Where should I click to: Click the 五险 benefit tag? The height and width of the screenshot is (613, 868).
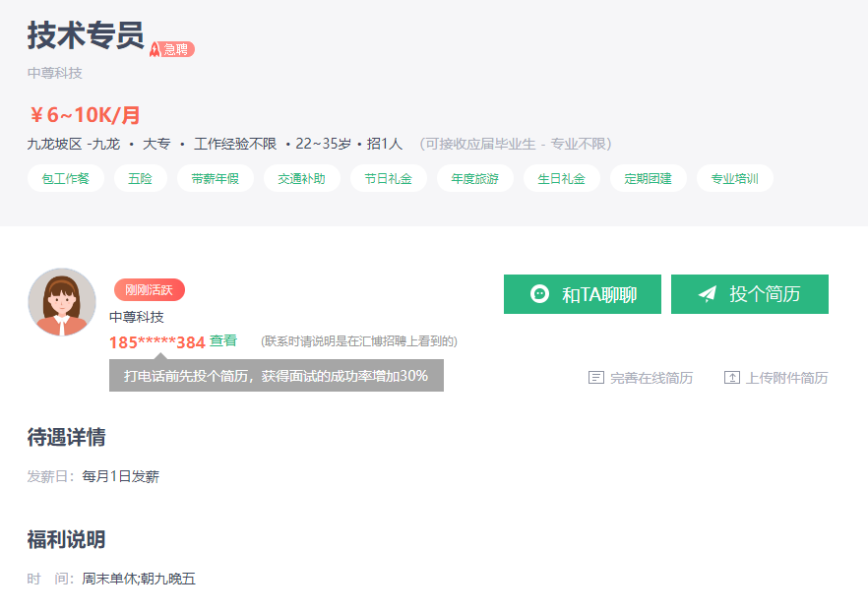pyautogui.click(x=140, y=178)
